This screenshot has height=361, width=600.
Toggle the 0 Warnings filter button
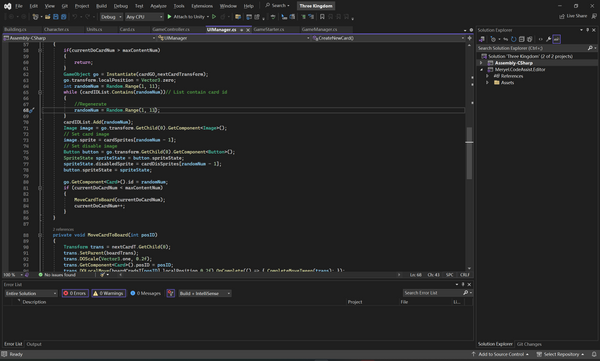click(109, 294)
